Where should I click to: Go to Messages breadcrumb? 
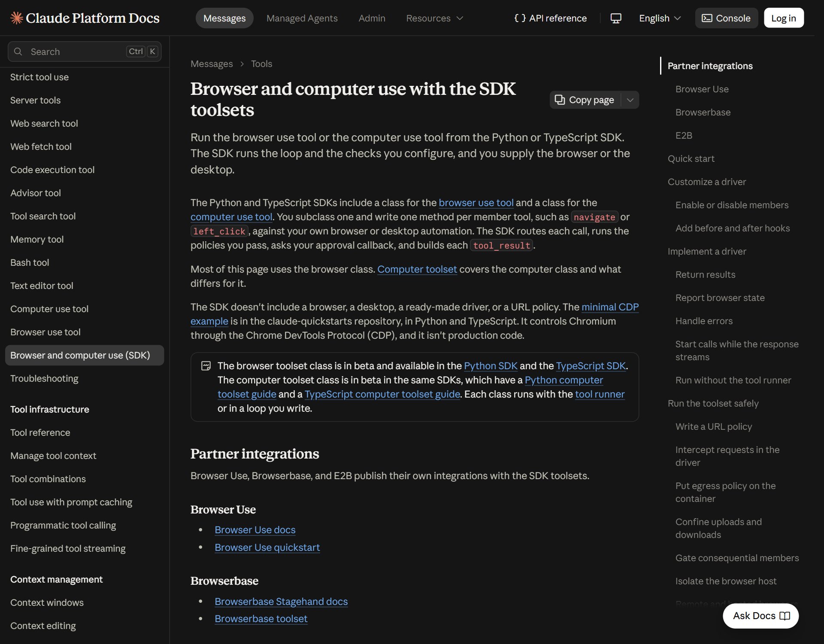212,64
